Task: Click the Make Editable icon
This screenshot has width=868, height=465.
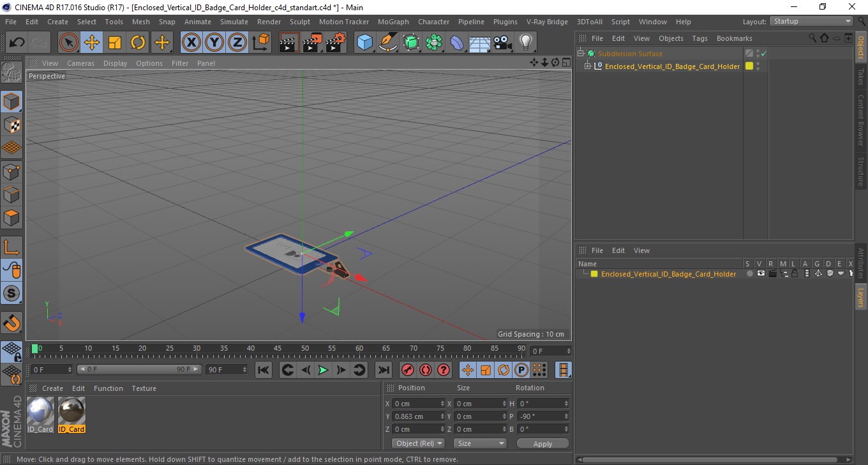Action: pyautogui.click(x=11, y=73)
